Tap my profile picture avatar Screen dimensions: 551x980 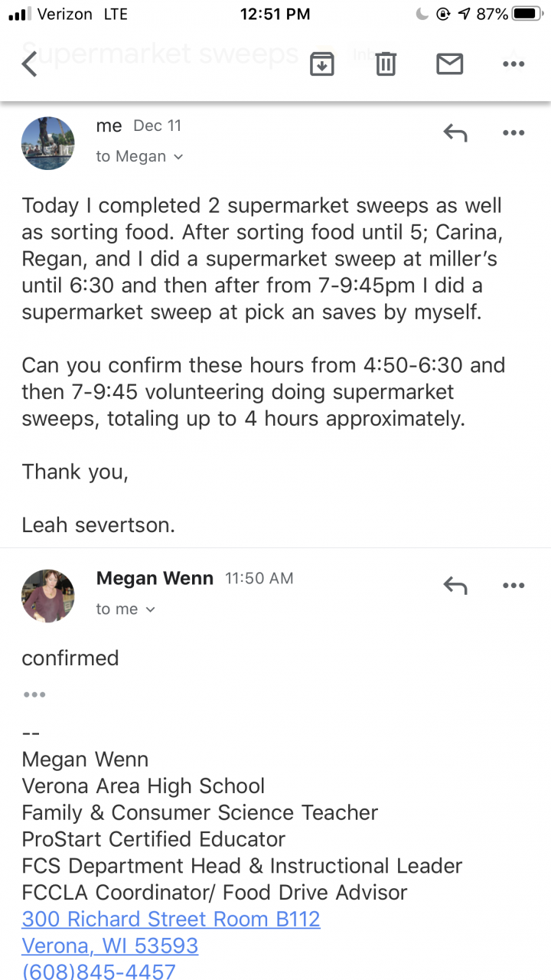(48, 143)
